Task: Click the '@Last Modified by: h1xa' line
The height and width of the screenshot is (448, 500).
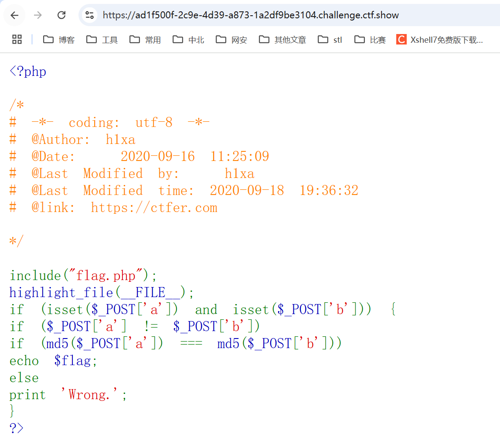Action: coord(132,174)
